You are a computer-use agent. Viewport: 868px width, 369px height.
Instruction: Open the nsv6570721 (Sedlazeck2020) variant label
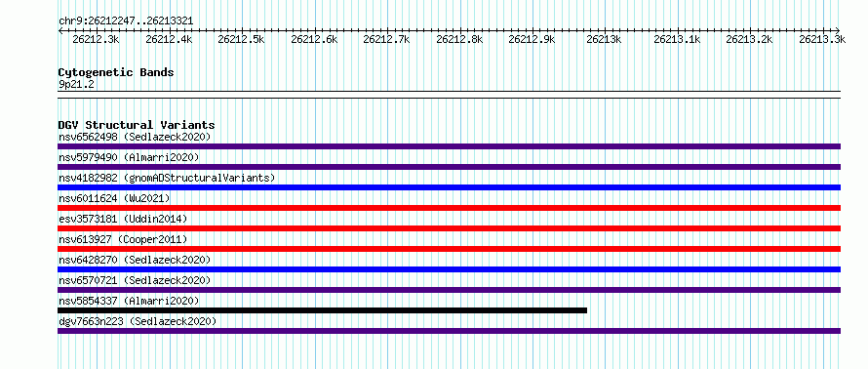[x=135, y=280]
